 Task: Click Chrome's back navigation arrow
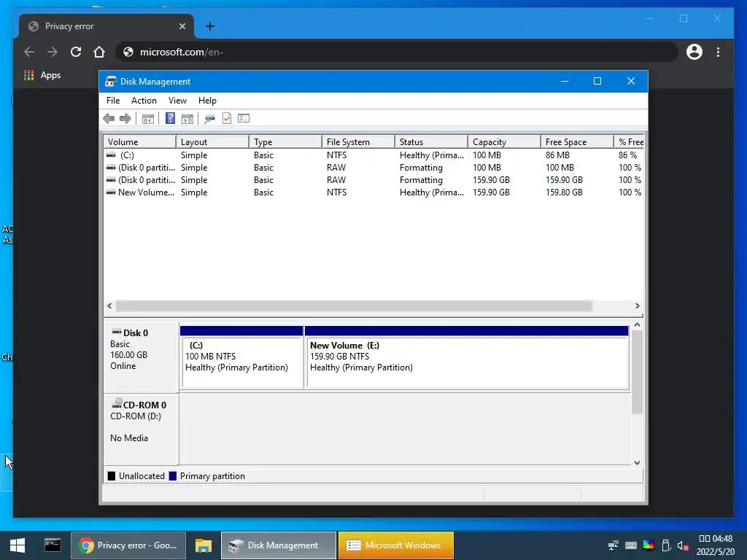click(29, 52)
